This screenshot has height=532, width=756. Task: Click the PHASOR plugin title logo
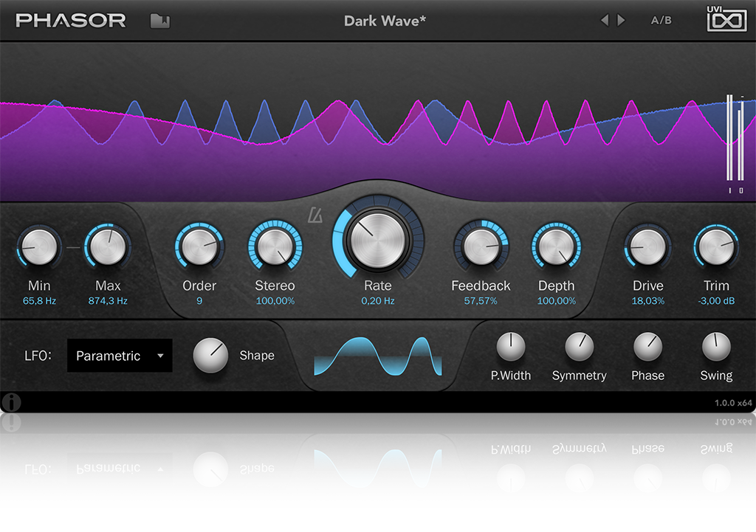71,20
